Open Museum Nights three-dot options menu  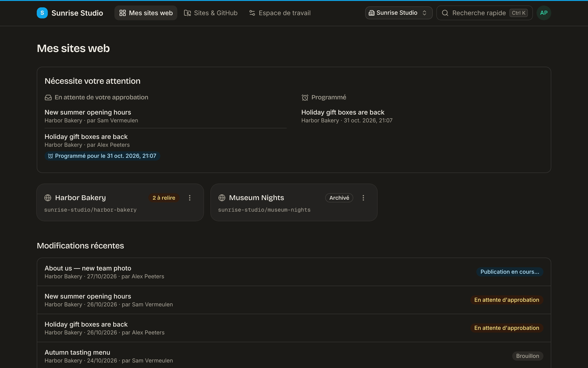[364, 198]
